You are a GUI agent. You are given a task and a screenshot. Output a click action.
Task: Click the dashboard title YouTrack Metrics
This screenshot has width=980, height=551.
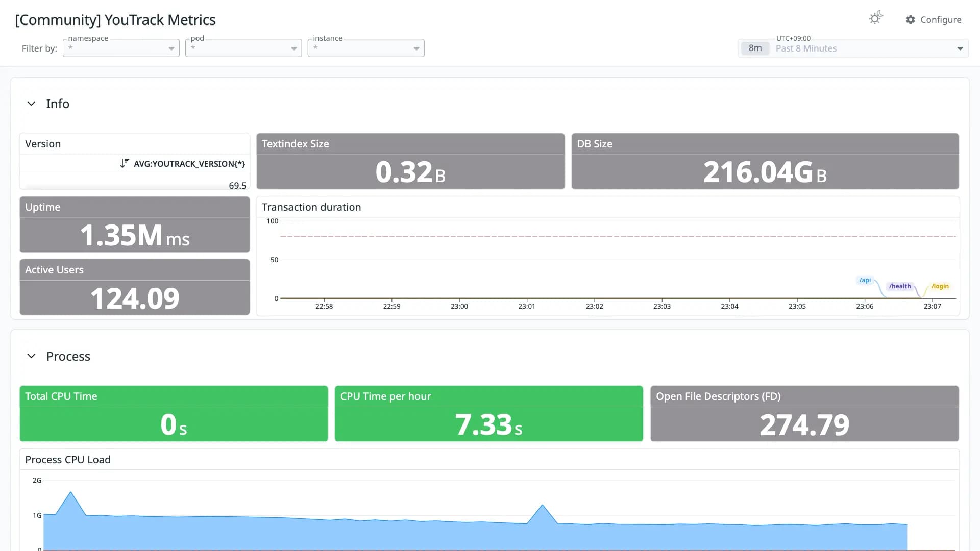pyautogui.click(x=115, y=20)
